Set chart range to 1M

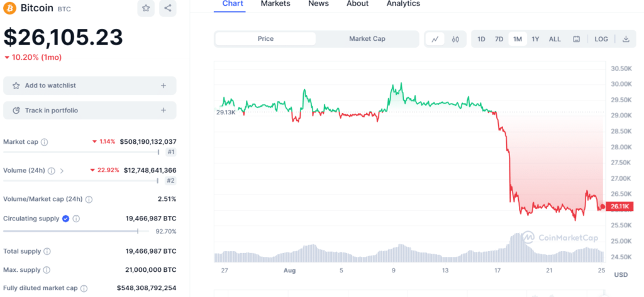pos(518,39)
